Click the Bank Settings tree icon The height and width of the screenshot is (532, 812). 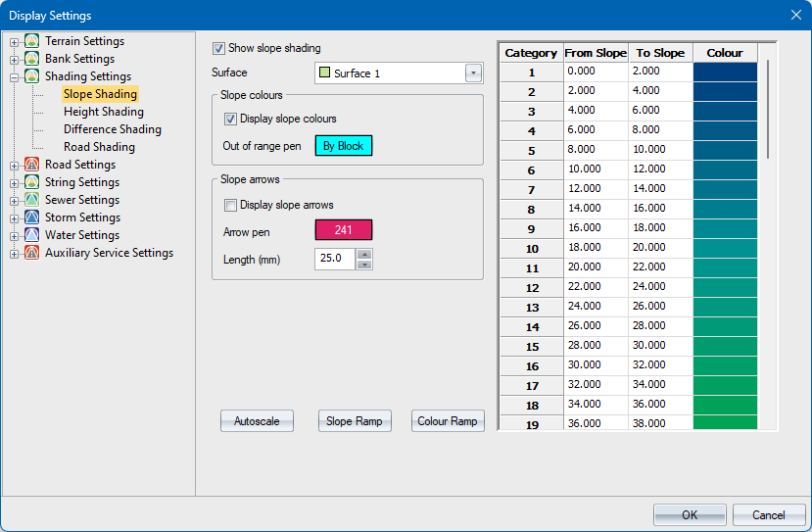pyautogui.click(x=32, y=59)
